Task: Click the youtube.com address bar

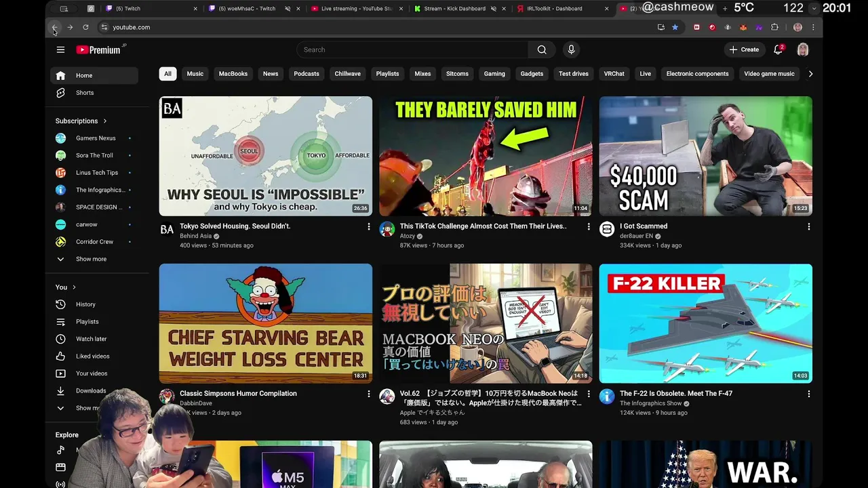Action: [376, 27]
